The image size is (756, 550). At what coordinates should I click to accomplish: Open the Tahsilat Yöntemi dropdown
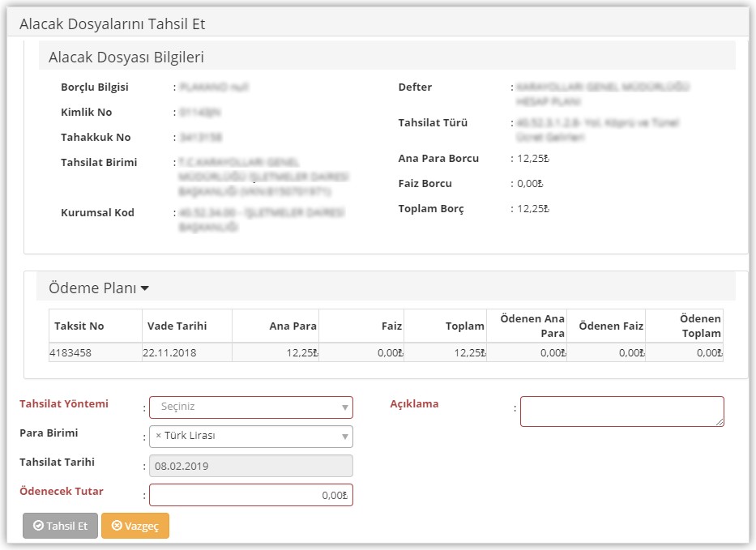(x=250, y=407)
